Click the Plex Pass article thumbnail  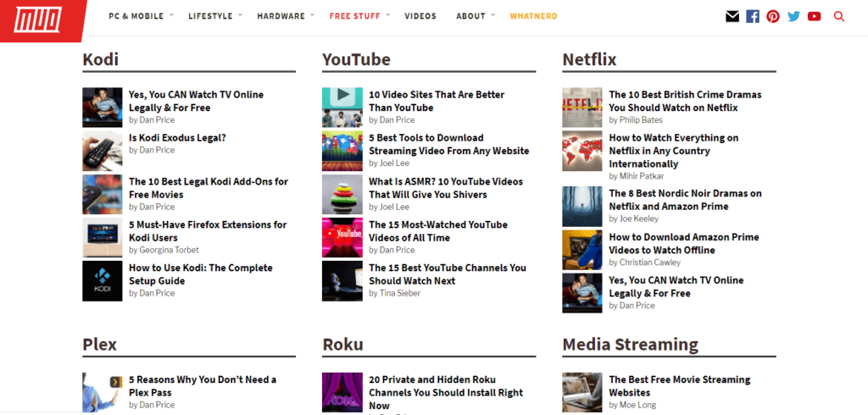(103, 392)
